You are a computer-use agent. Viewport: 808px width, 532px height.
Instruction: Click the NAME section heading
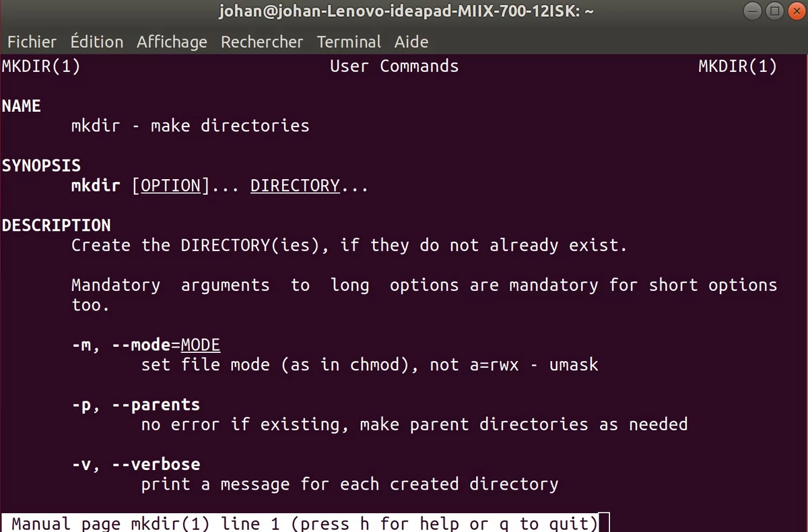point(22,106)
